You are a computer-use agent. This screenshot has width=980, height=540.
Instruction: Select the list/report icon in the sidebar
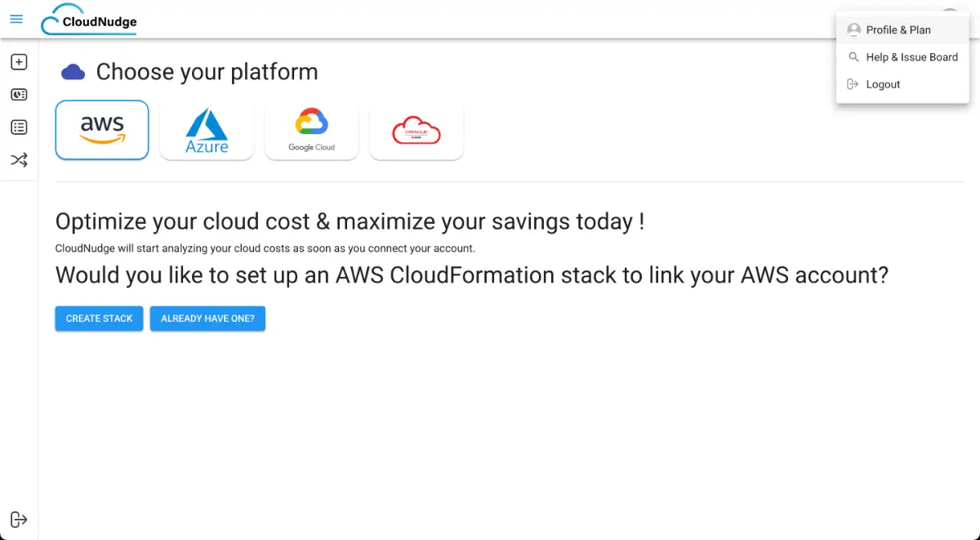coord(19,127)
